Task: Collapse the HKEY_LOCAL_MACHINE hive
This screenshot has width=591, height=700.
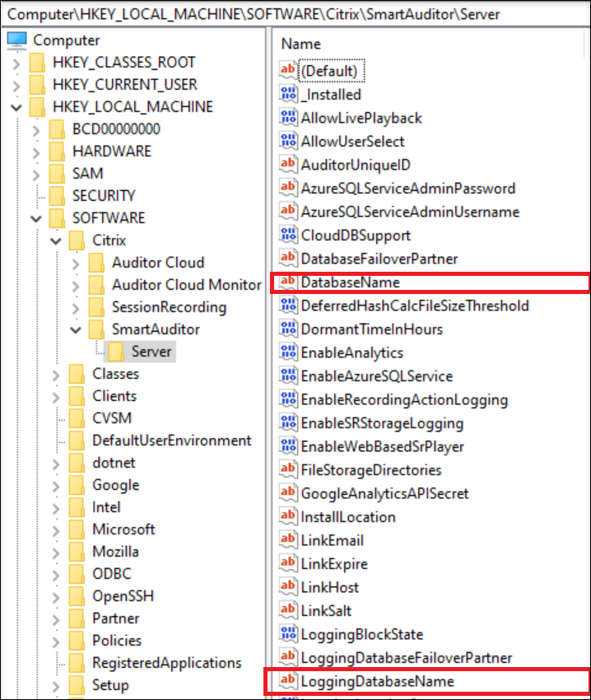Action: coord(16,108)
